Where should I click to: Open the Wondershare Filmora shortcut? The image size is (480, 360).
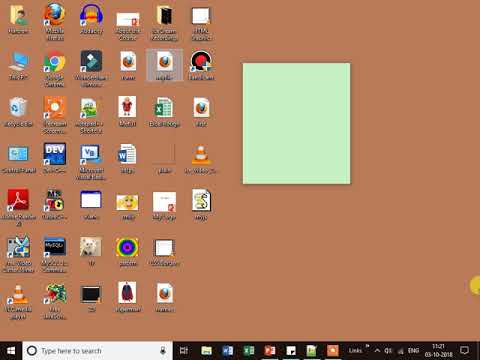[x=91, y=68]
